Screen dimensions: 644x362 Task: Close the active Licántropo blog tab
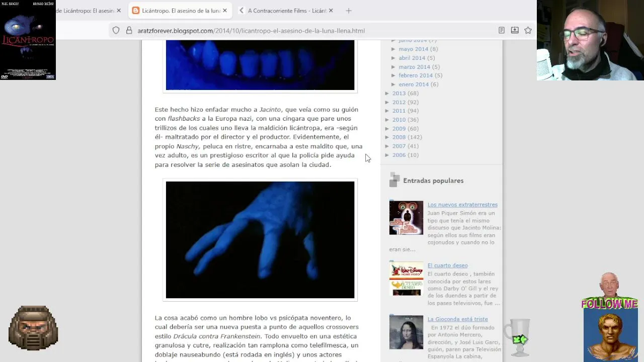coord(225,11)
